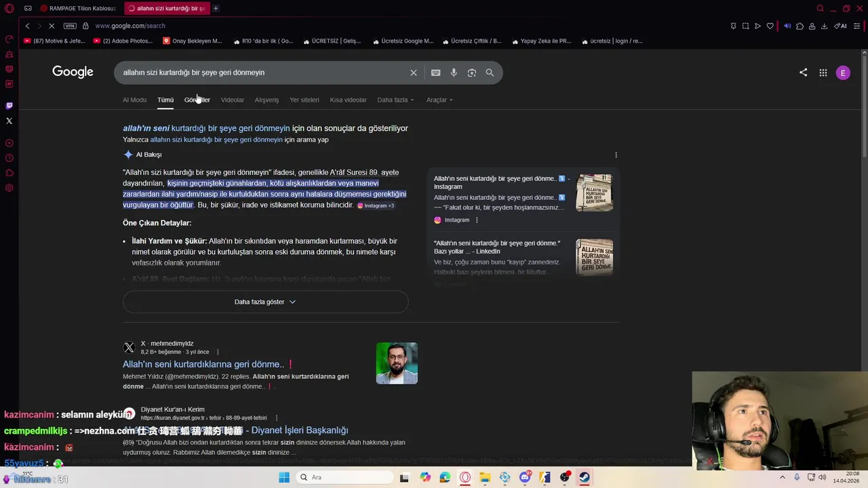Open the Instagram source card title
The width and height of the screenshot is (868, 488).
coord(502,182)
